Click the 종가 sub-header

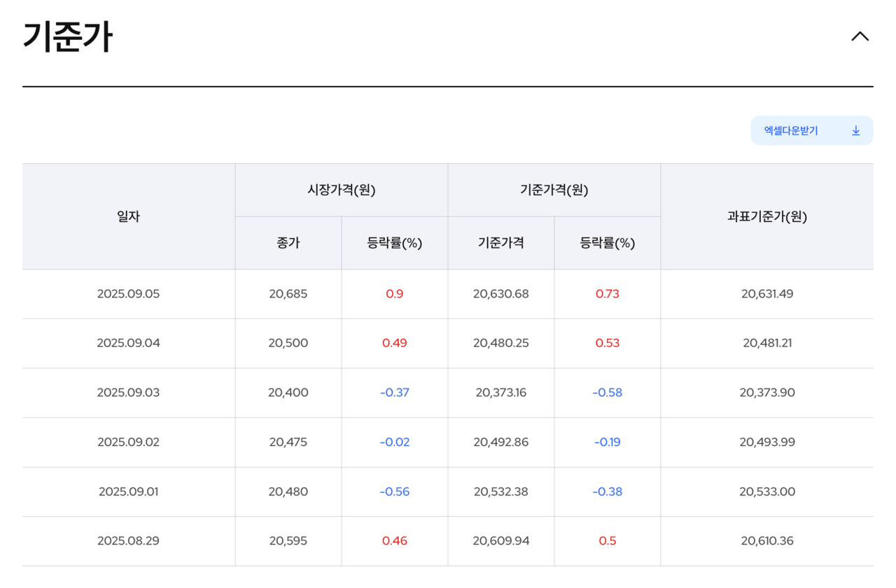(288, 243)
